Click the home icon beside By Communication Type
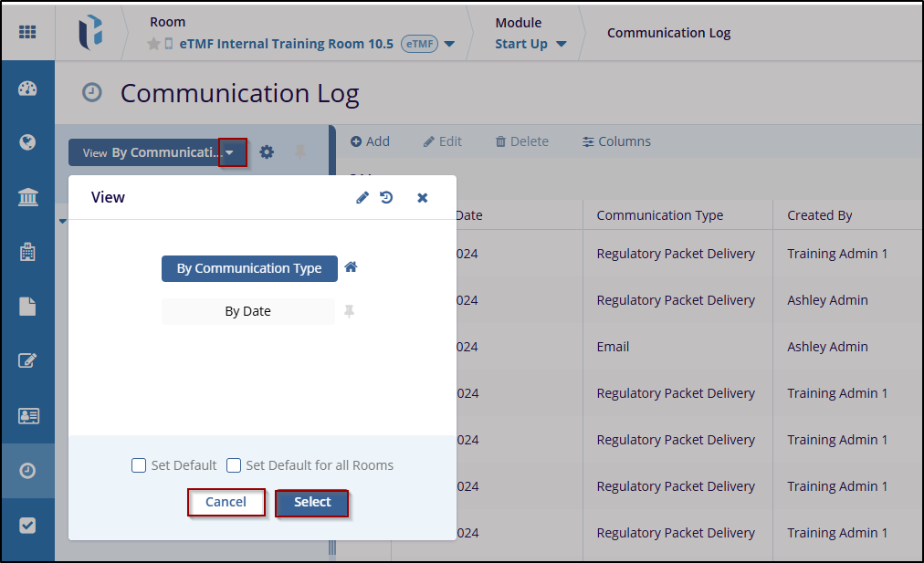 pos(351,267)
